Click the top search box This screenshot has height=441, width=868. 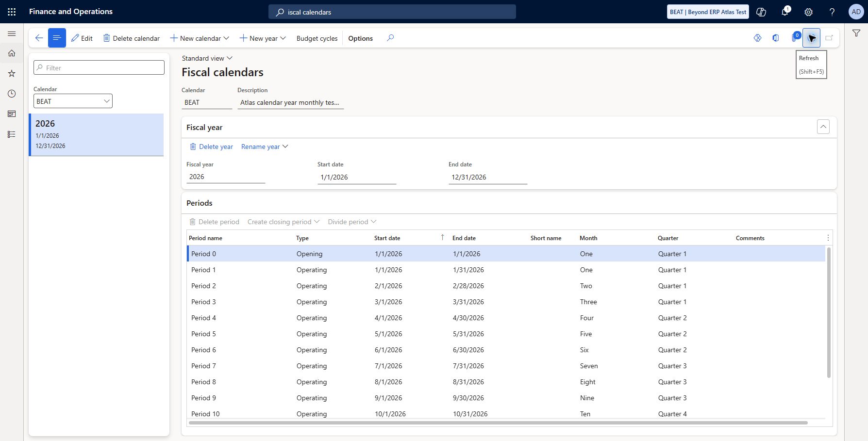click(x=392, y=12)
